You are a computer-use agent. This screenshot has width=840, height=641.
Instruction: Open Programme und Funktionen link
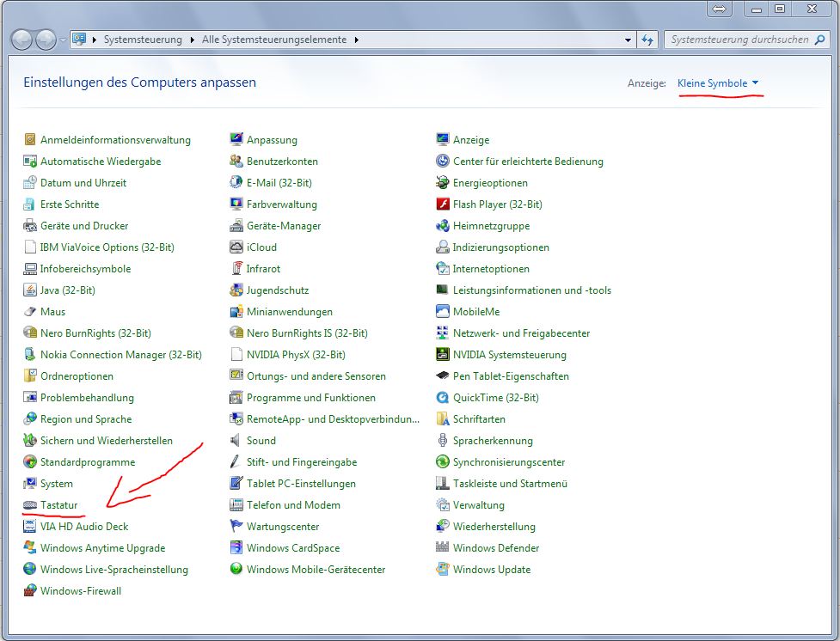point(311,397)
